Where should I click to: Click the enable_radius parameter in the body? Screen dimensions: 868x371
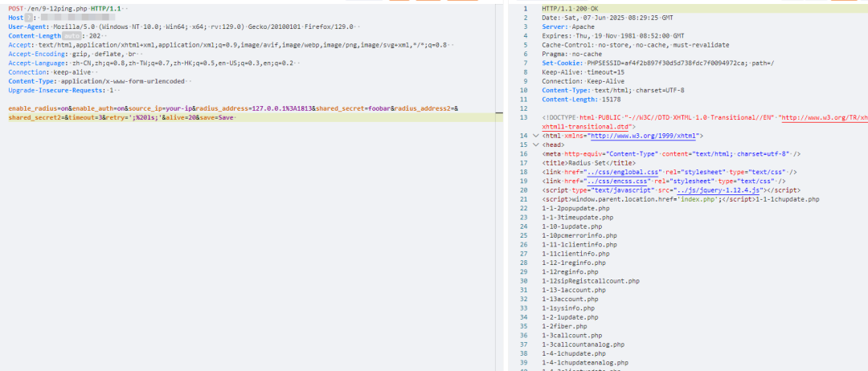click(x=39, y=108)
